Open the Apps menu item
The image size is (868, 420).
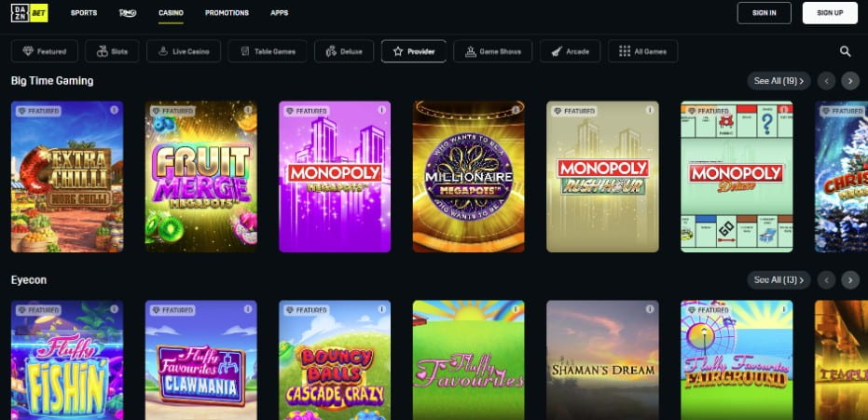tap(280, 13)
